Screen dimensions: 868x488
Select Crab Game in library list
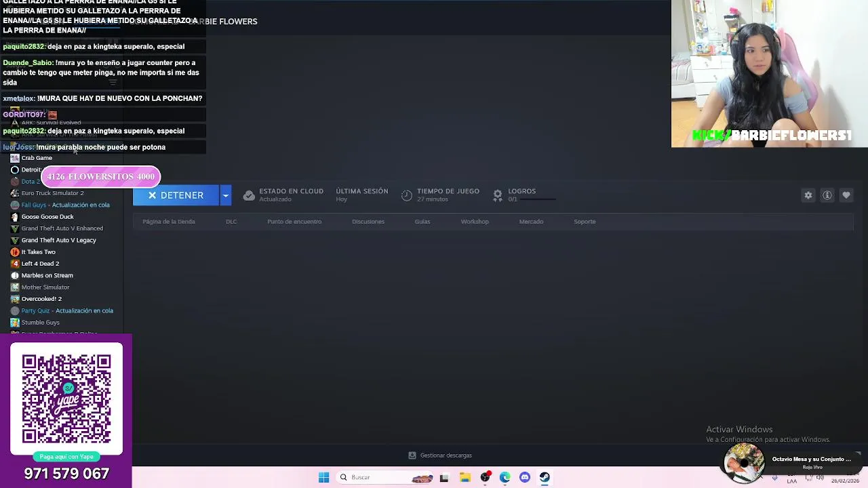(37, 158)
